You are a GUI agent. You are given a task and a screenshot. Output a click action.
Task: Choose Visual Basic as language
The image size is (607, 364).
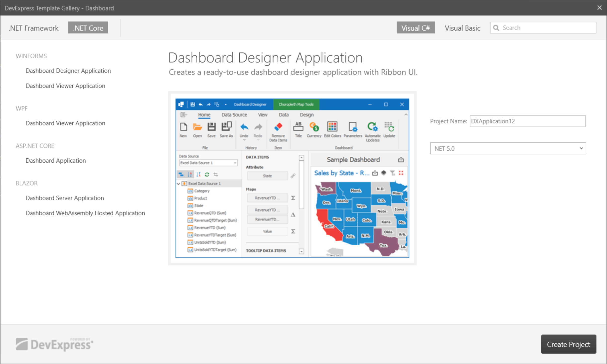pyautogui.click(x=462, y=28)
